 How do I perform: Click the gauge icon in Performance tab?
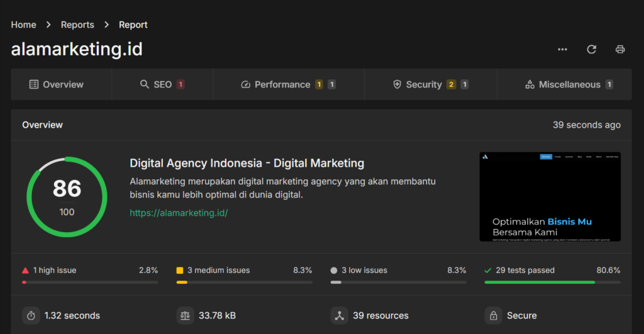(x=245, y=84)
